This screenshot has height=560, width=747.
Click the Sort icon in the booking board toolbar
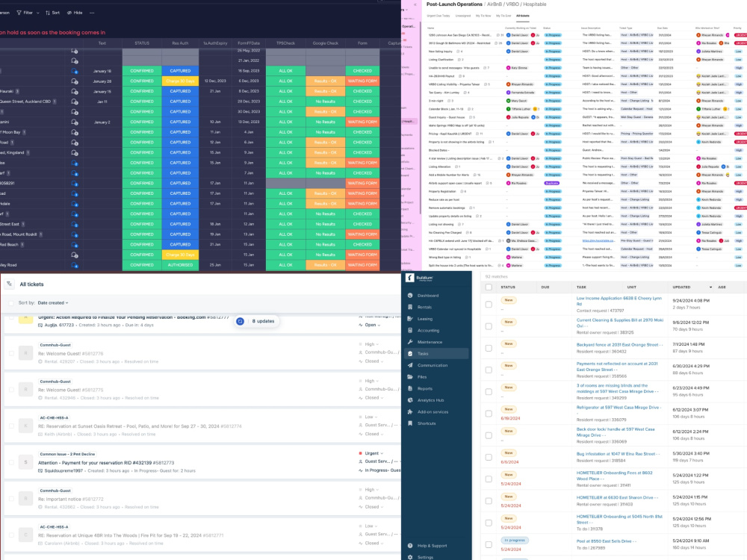point(48,13)
